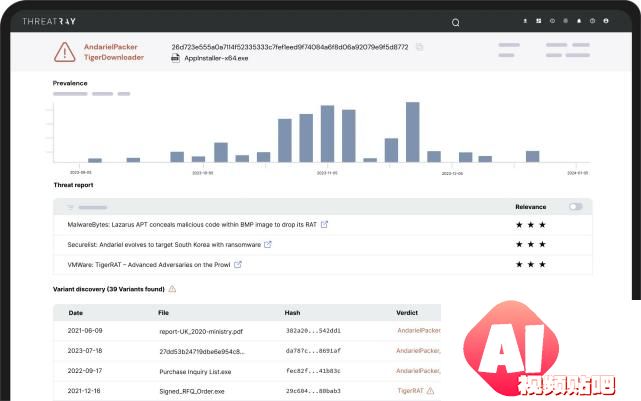Click stars rating for MalwareBytes report
The width and height of the screenshot is (641, 401).
pyautogui.click(x=531, y=224)
